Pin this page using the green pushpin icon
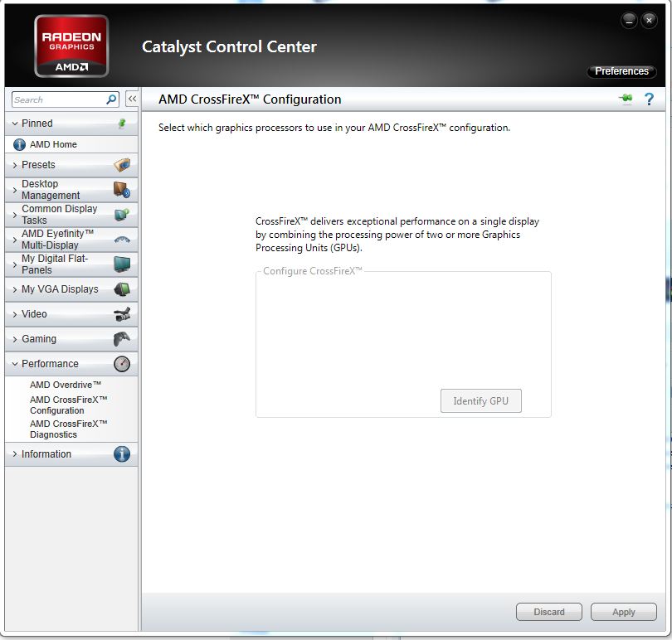672x640 pixels. 626,99
